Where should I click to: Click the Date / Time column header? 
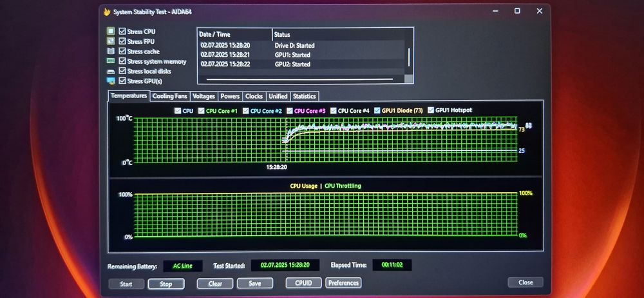[235, 35]
